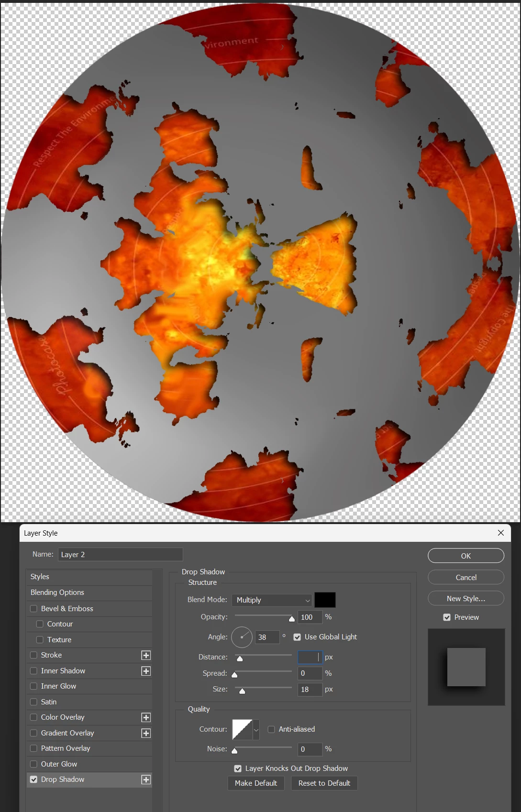
Task: Click the Spread slider handle
Action: click(234, 675)
